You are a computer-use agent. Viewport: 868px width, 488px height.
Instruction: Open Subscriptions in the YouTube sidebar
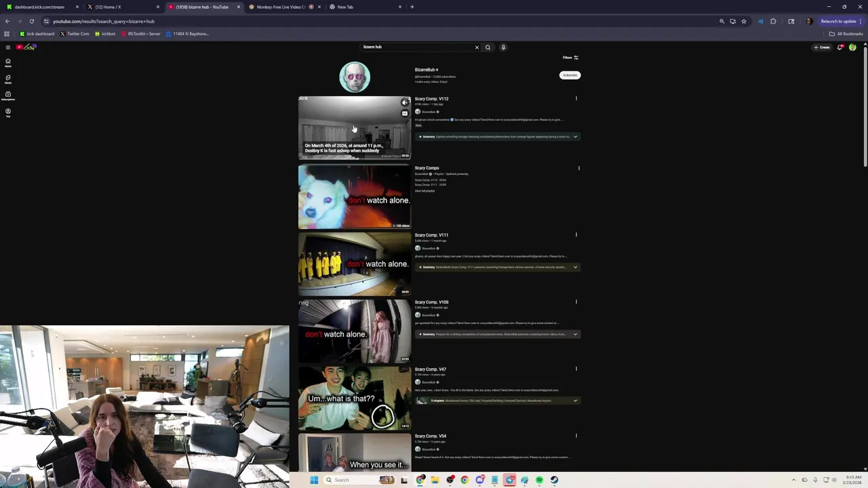point(8,96)
